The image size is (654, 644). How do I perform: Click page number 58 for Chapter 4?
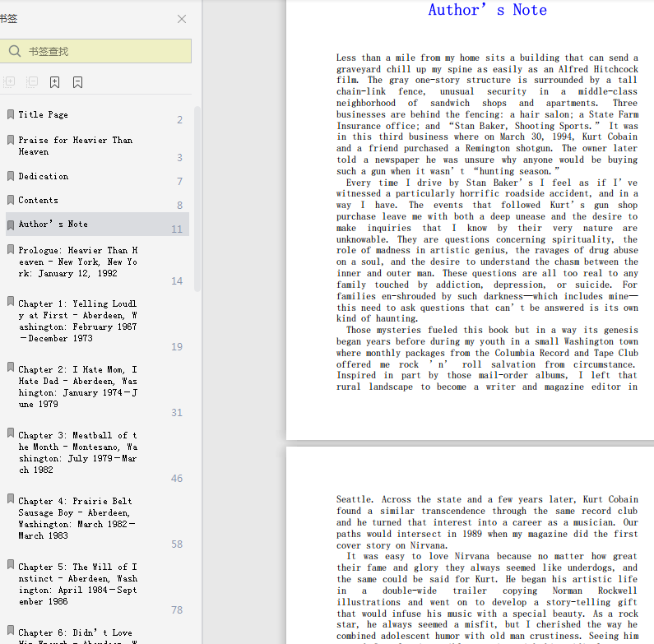point(177,544)
